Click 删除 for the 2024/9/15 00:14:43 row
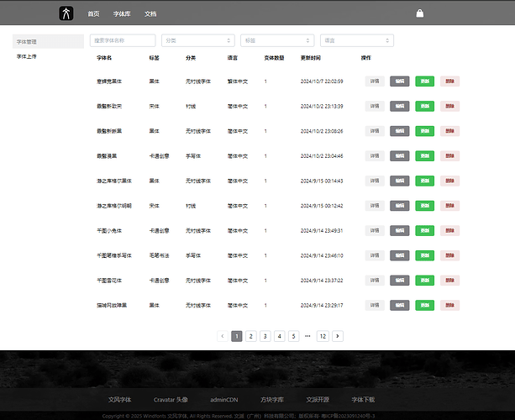 click(x=449, y=181)
